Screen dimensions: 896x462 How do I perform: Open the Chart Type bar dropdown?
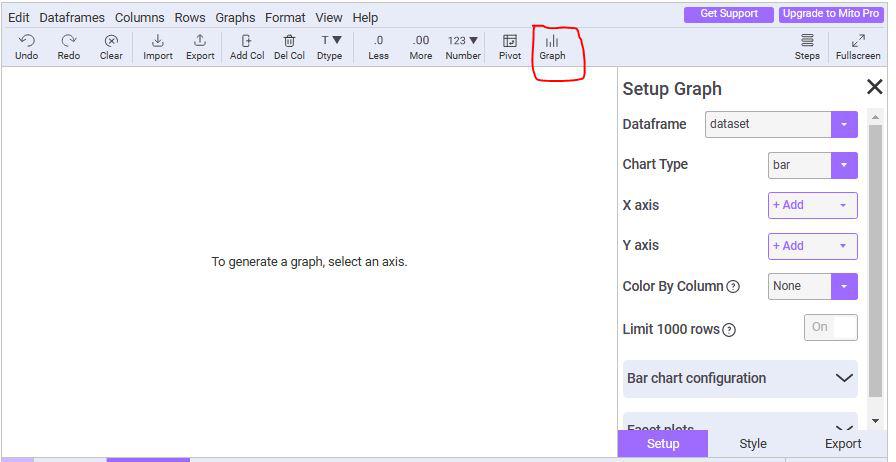[813, 165]
